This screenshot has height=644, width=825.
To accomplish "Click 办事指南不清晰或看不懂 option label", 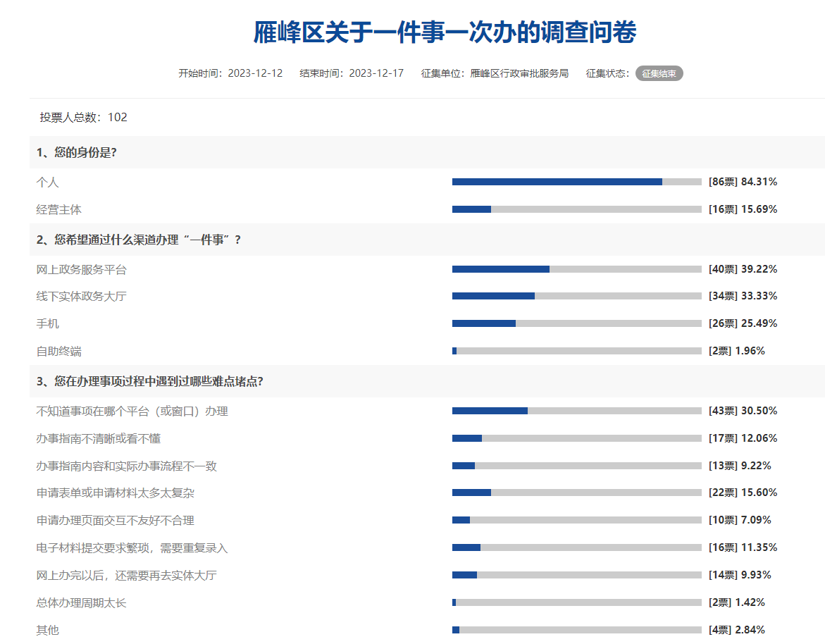I will coord(99,438).
